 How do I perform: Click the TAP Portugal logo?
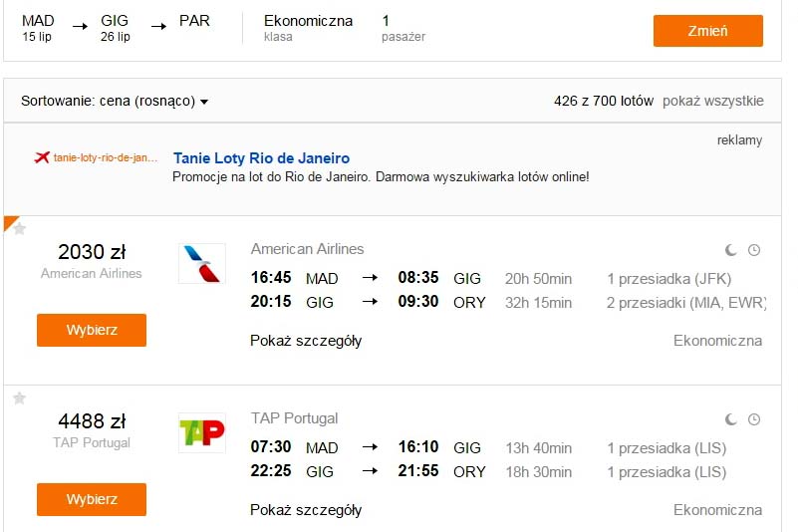202,432
